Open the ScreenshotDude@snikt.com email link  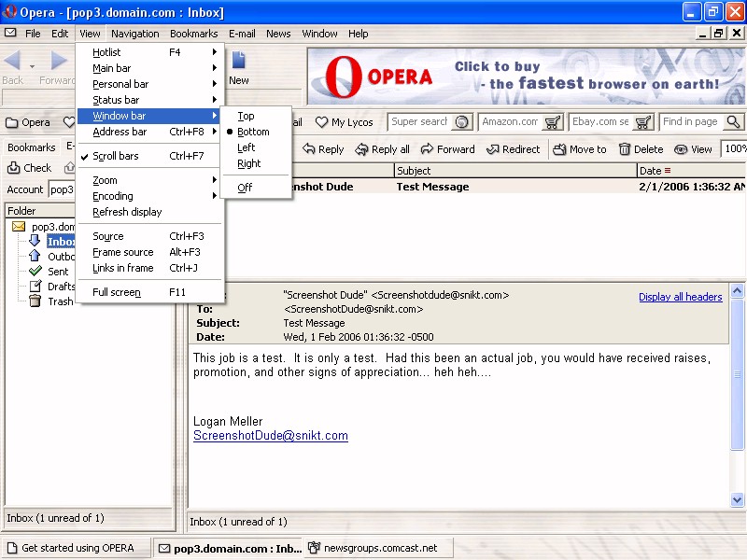[x=270, y=436]
